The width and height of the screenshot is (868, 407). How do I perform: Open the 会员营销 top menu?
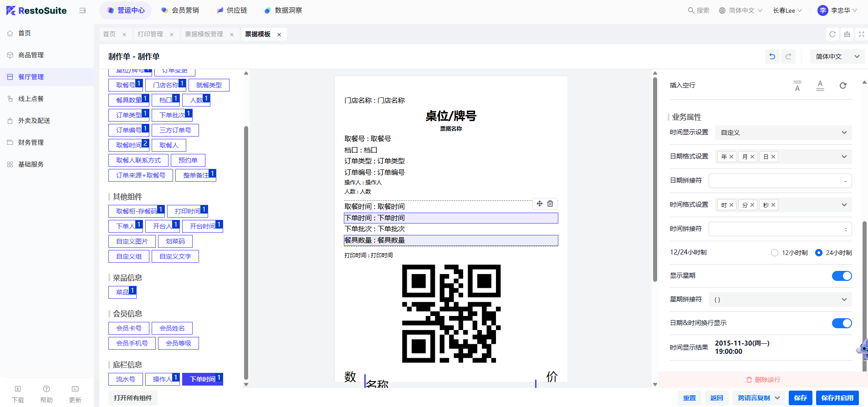tap(180, 10)
